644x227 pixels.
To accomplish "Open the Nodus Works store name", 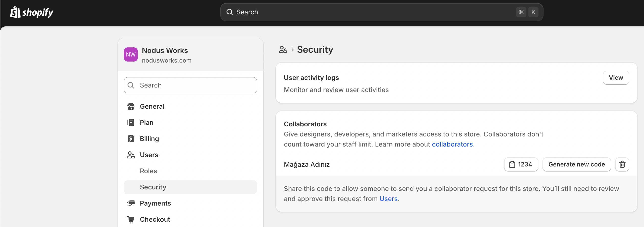I will (x=165, y=50).
